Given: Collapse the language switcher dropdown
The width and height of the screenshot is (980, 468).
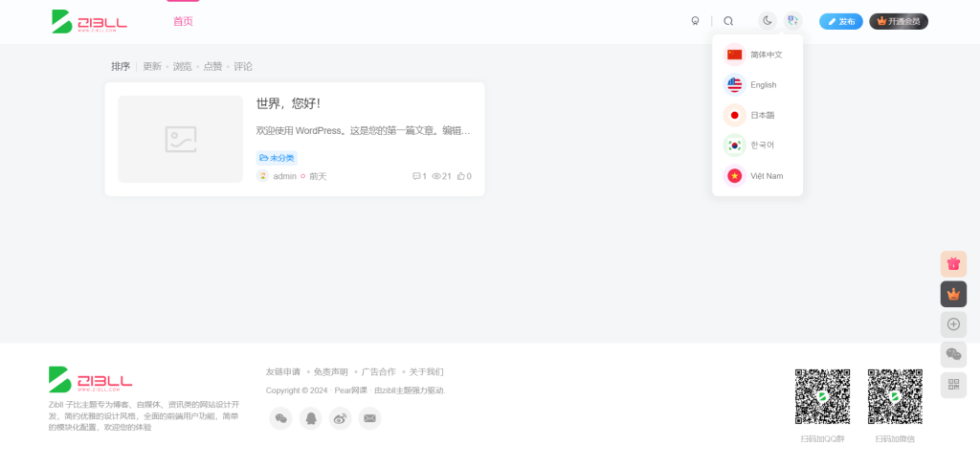Looking at the screenshot, I should click(x=792, y=21).
